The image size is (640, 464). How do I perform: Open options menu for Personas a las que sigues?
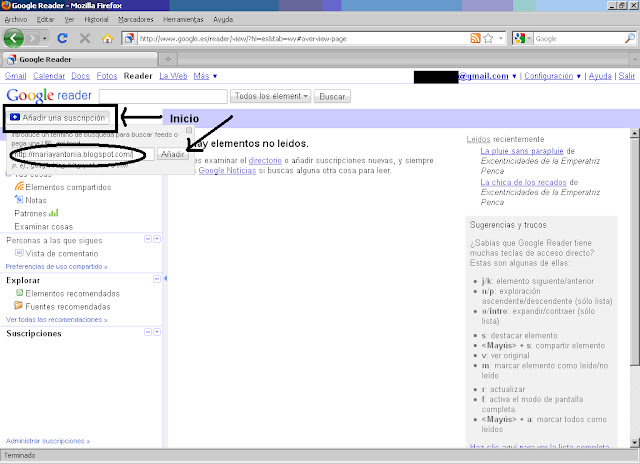157,239
